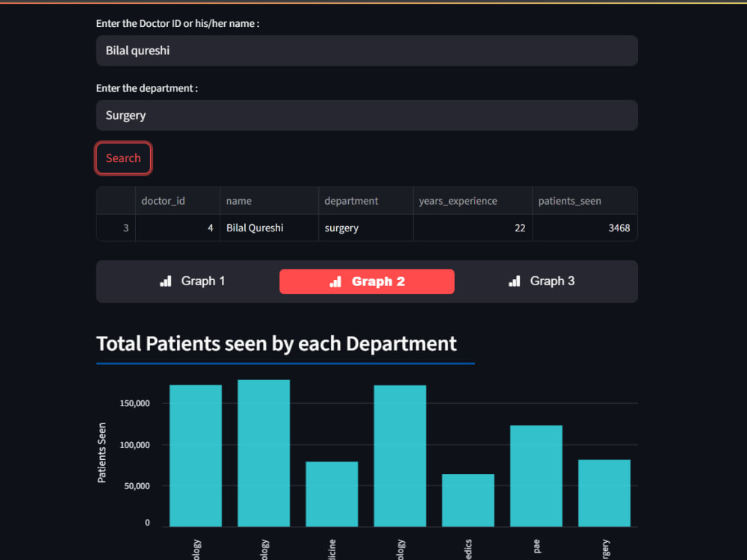The image size is (747, 560).
Task: Click the department input field containing Surgery
Action: pos(367,115)
